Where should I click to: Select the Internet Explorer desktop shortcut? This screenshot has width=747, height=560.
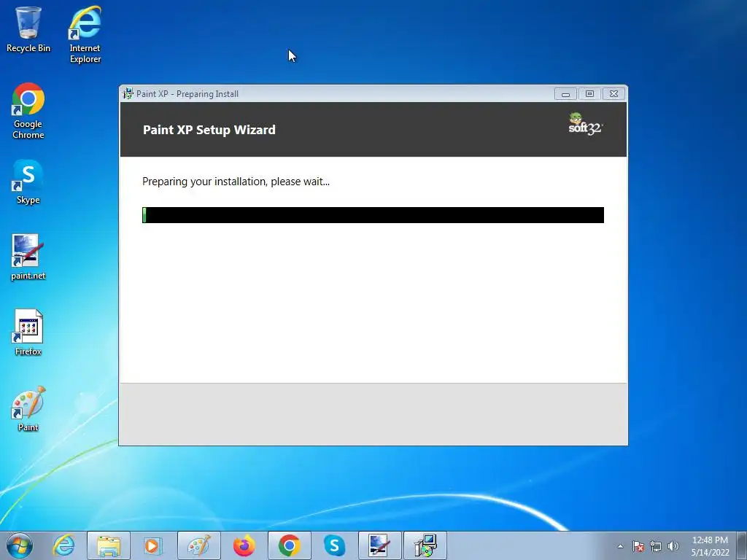[x=85, y=34]
